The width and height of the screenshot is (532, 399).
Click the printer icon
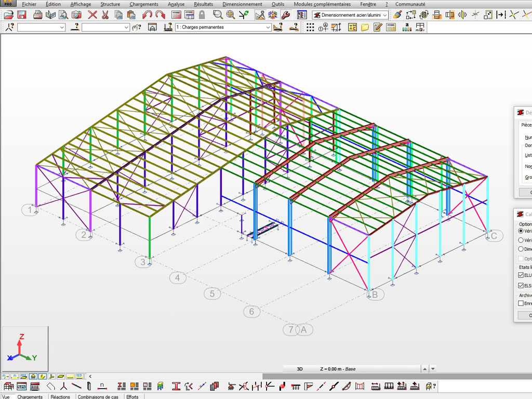pos(37,15)
